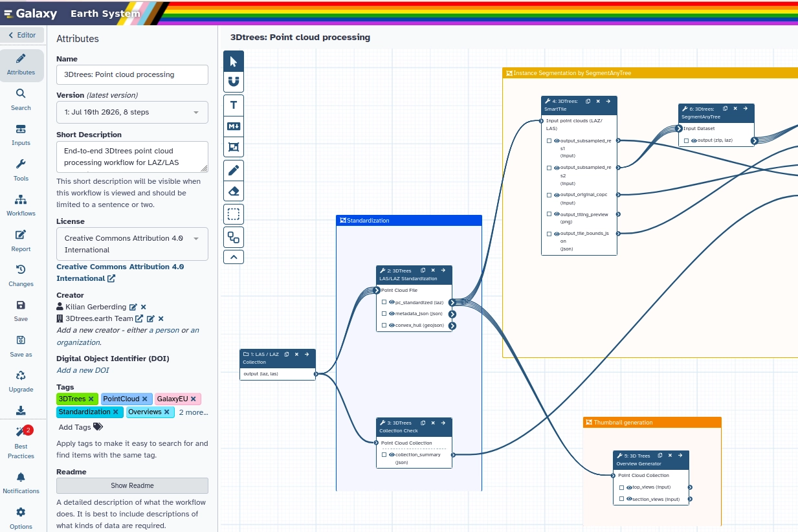
Task: Select the frame comment tool
Action: pyautogui.click(x=234, y=147)
